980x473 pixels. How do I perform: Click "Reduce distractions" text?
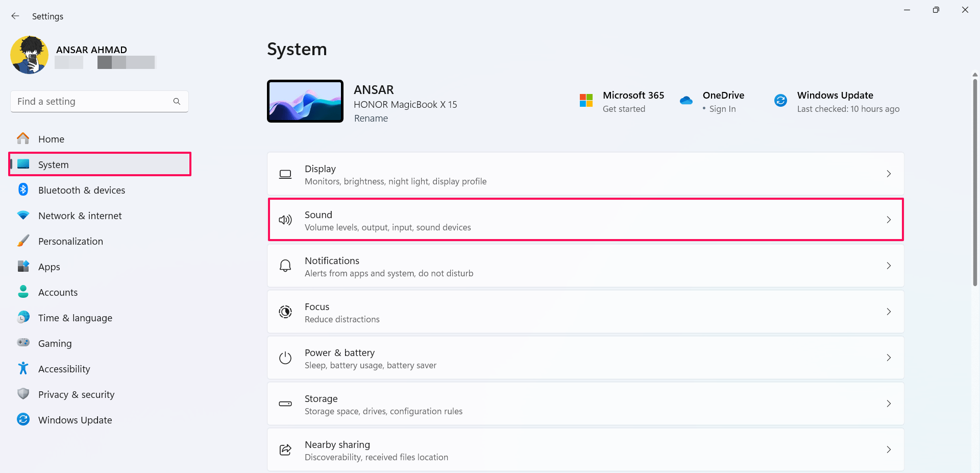click(342, 319)
